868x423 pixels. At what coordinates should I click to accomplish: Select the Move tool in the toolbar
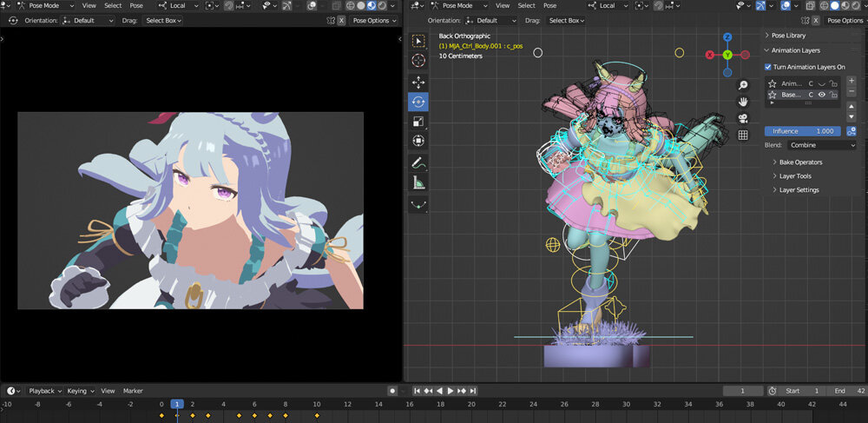click(x=418, y=82)
